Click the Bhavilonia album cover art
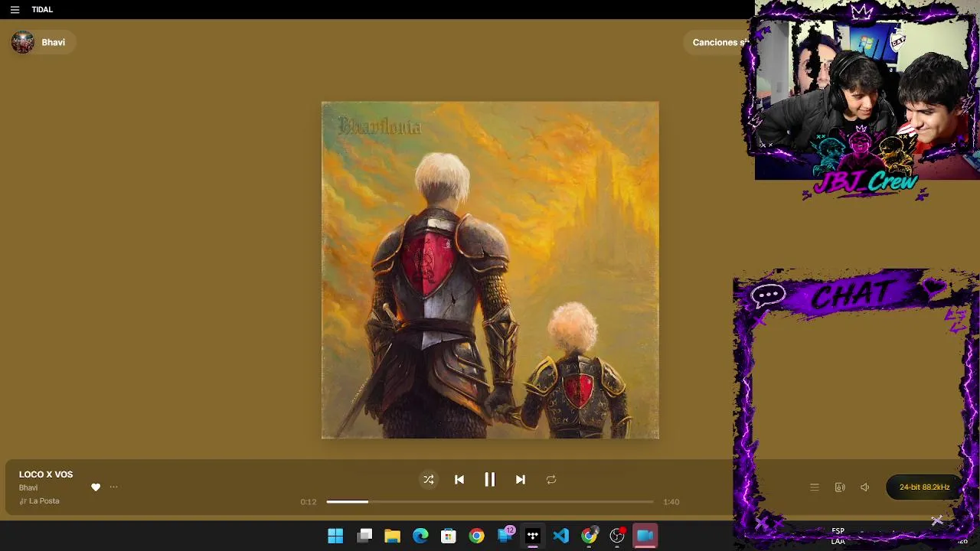Image resolution: width=980 pixels, height=551 pixels. (x=490, y=270)
